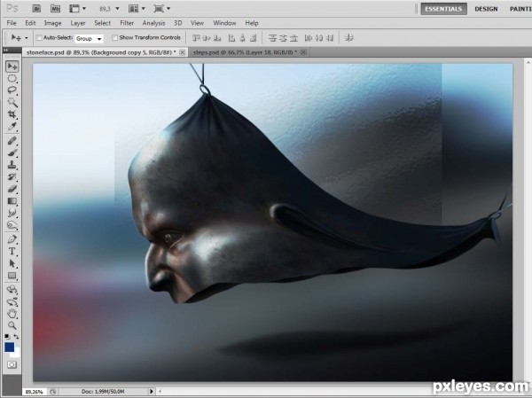Select the Quick Selection tool

coord(12,102)
